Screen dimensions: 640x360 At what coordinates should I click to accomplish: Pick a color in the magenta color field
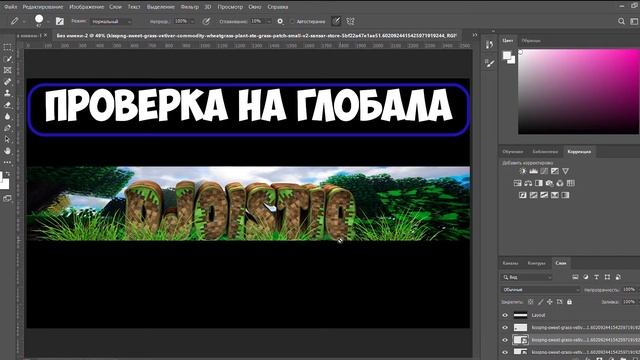click(579, 92)
